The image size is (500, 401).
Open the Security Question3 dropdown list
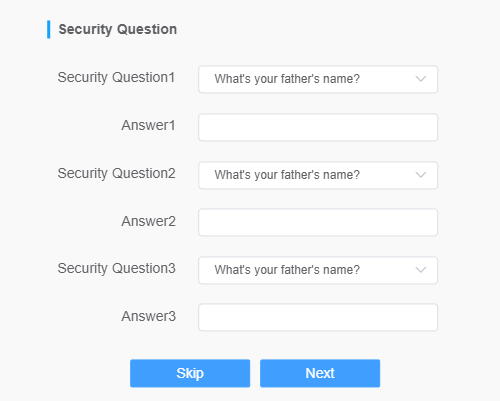coord(318,270)
